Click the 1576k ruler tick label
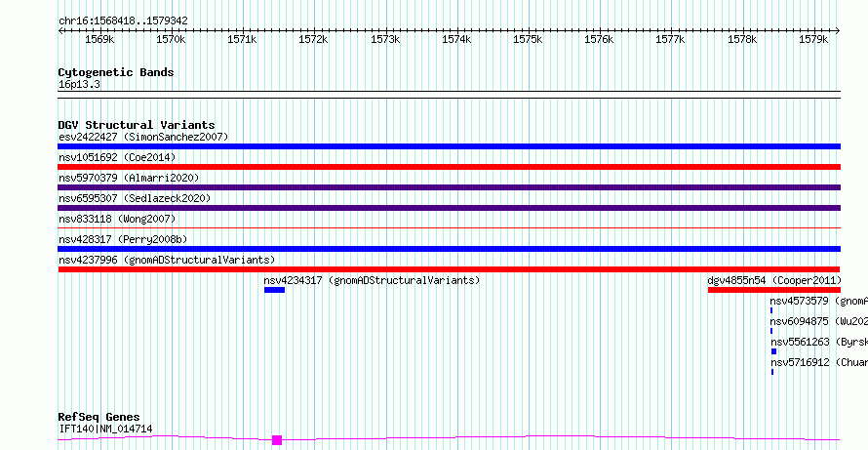Image resolution: width=868 pixels, height=450 pixels. pos(600,39)
